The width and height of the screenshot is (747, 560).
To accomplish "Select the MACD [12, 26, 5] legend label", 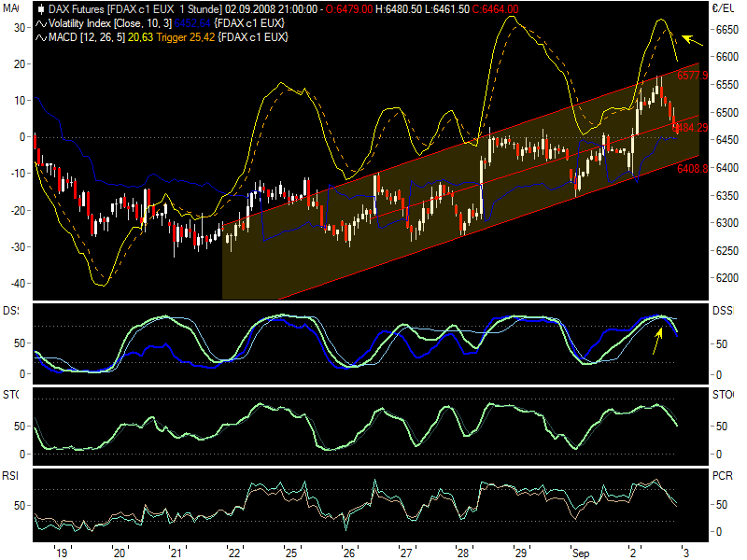I will pos(87,37).
